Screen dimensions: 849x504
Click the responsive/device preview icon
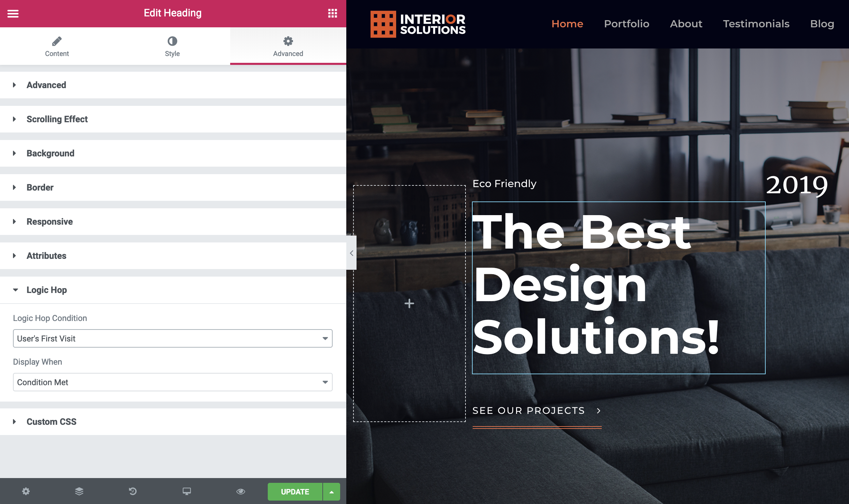186,491
